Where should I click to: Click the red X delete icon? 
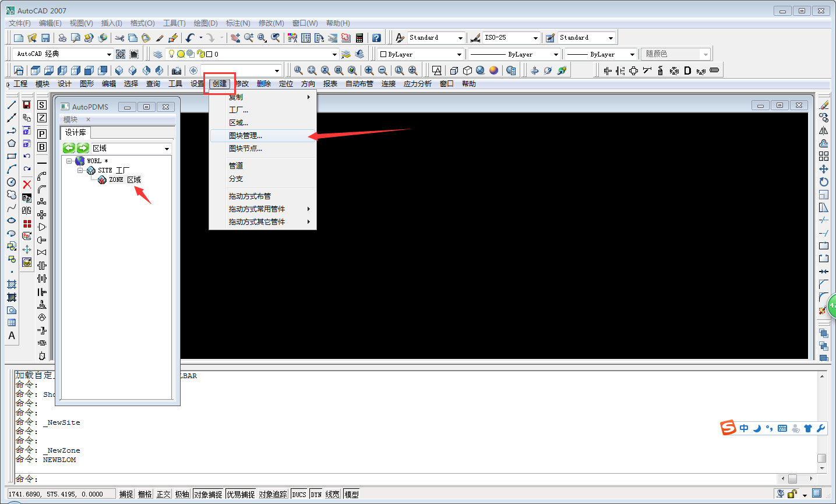coord(27,184)
